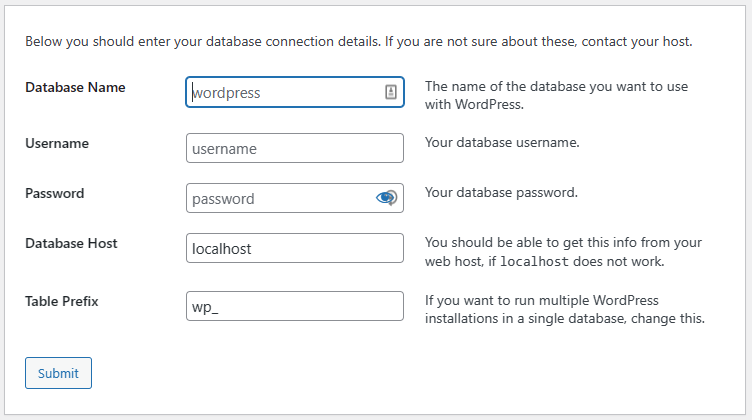
Task: Edit the Database Host field containing localhost
Action: (x=295, y=248)
